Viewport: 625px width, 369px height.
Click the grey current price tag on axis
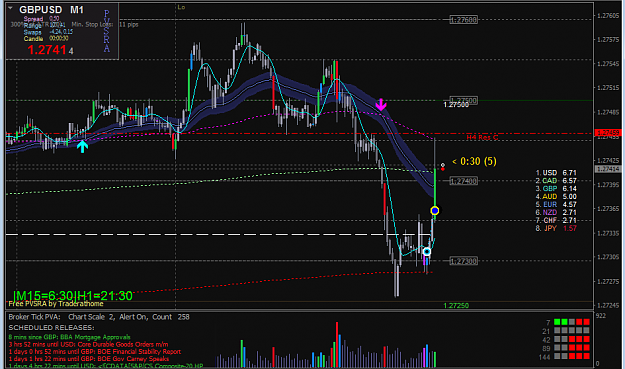point(607,169)
